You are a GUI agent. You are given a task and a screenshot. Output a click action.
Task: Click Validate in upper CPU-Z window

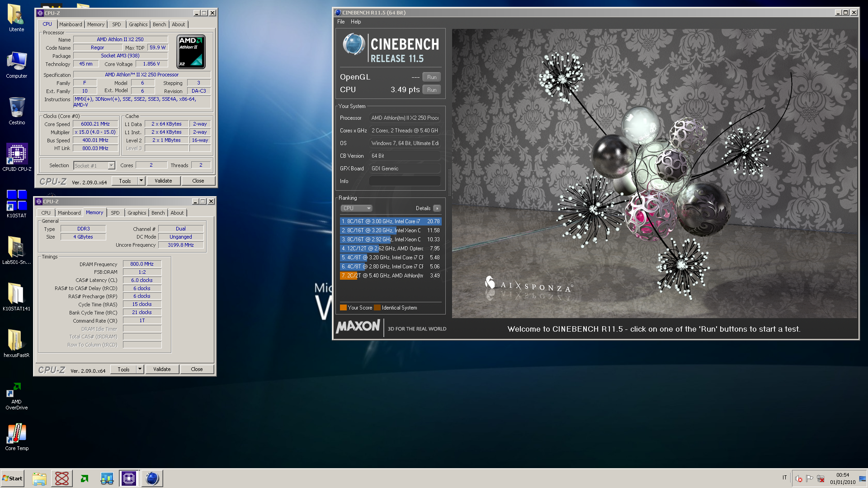coord(163,181)
